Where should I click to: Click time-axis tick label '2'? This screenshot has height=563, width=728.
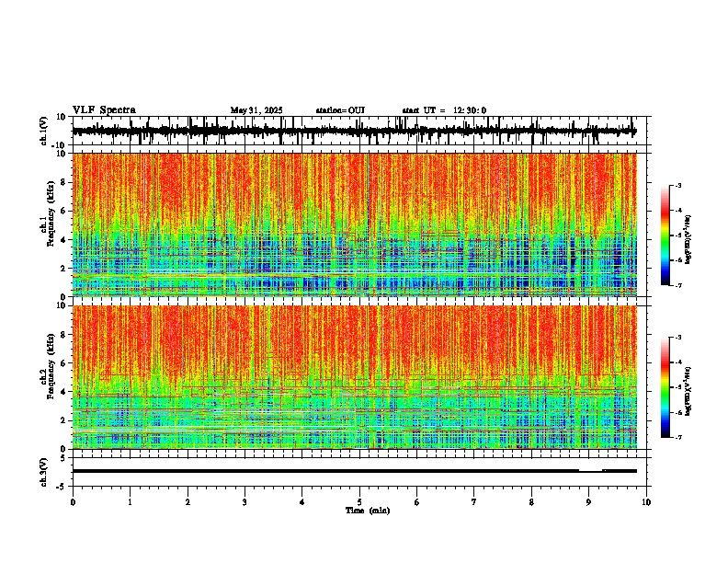188,502
